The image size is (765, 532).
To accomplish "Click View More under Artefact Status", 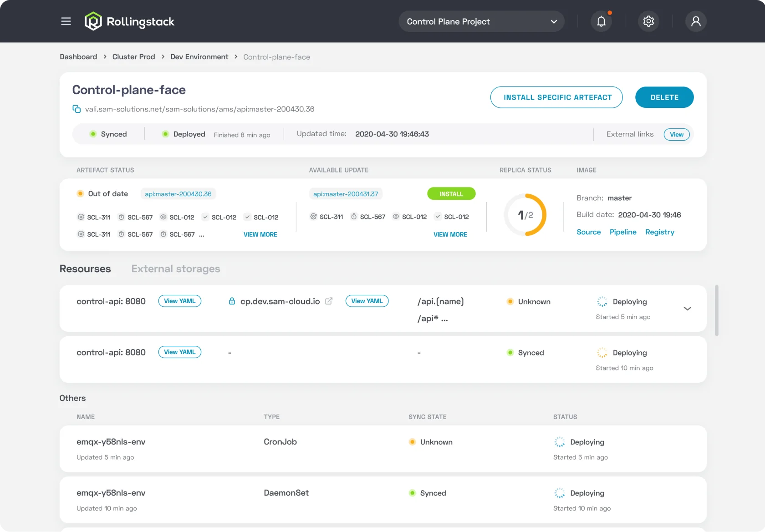I will coord(260,234).
